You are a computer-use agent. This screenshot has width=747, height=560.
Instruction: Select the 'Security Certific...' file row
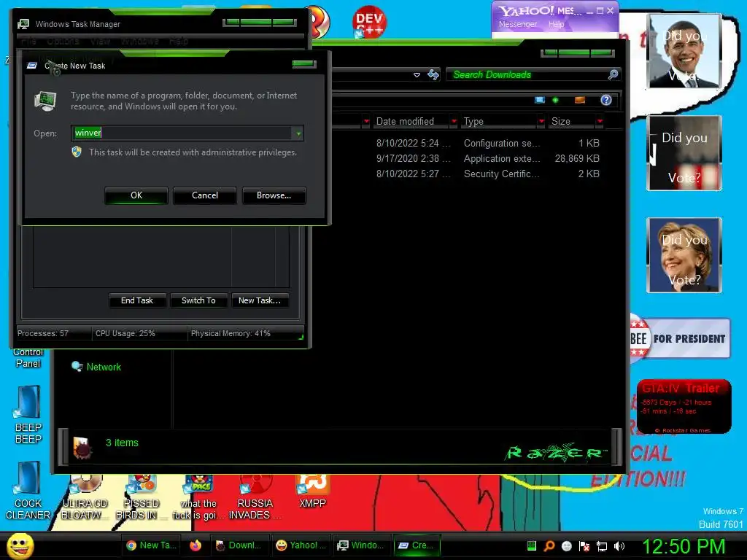(467, 174)
